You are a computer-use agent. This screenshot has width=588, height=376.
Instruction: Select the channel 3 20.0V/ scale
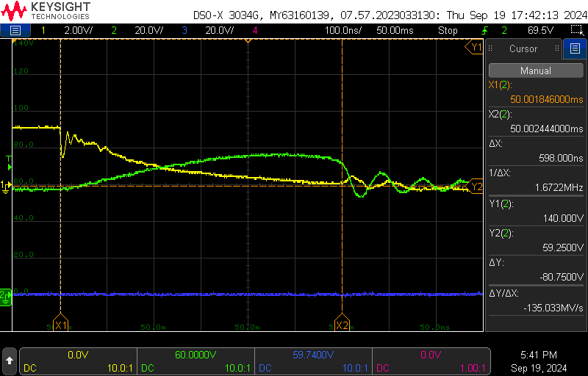219,30
